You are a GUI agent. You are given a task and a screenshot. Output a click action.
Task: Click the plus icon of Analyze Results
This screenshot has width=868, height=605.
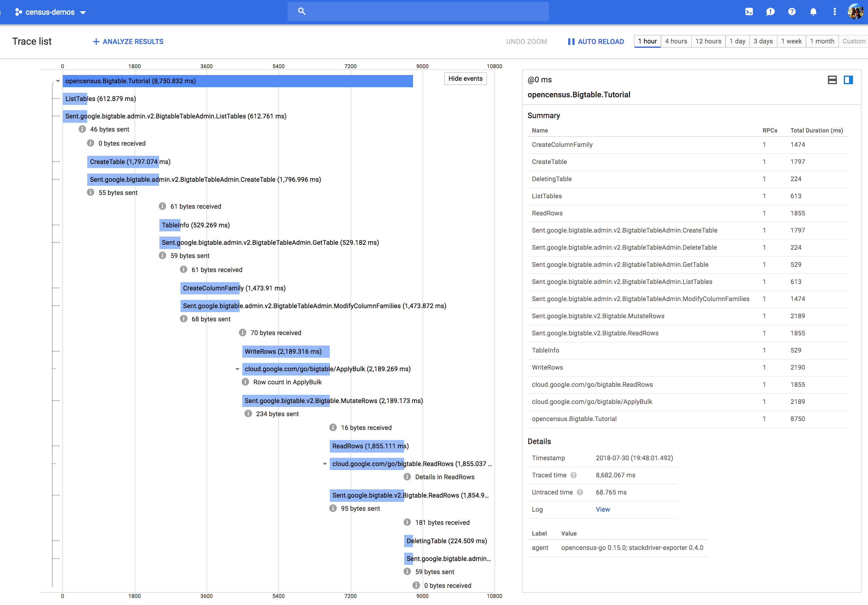96,42
